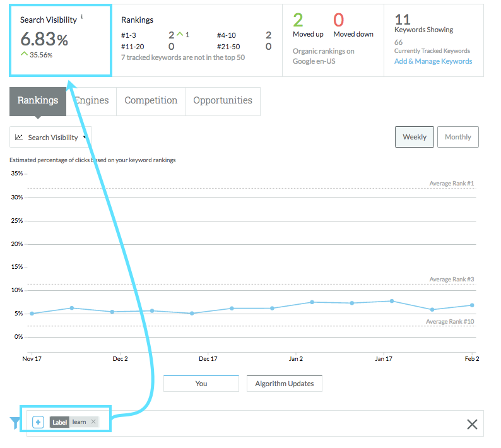Click the funnel filter icon
The width and height of the screenshot is (501, 448).
click(15, 423)
